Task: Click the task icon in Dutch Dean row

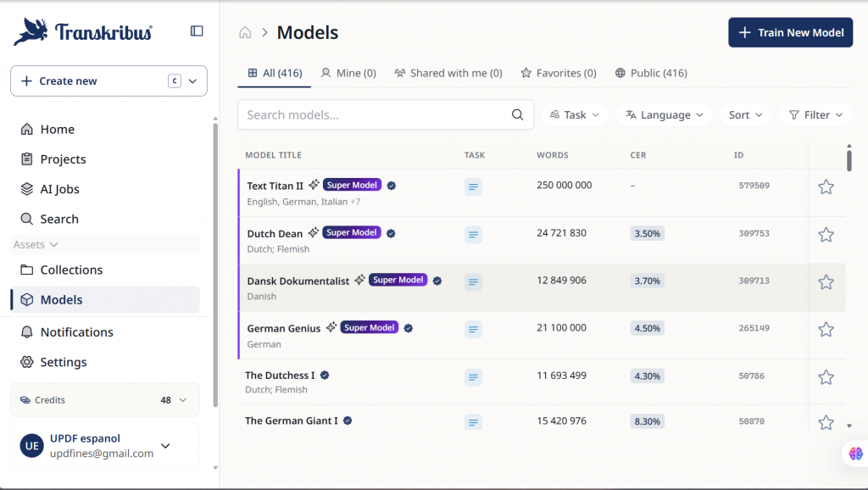Action: tap(473, 234)
